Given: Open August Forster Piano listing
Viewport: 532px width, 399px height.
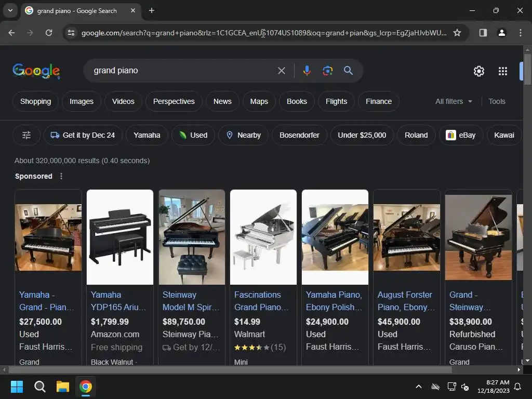Looking at the screenshot, I should (406, 301).
